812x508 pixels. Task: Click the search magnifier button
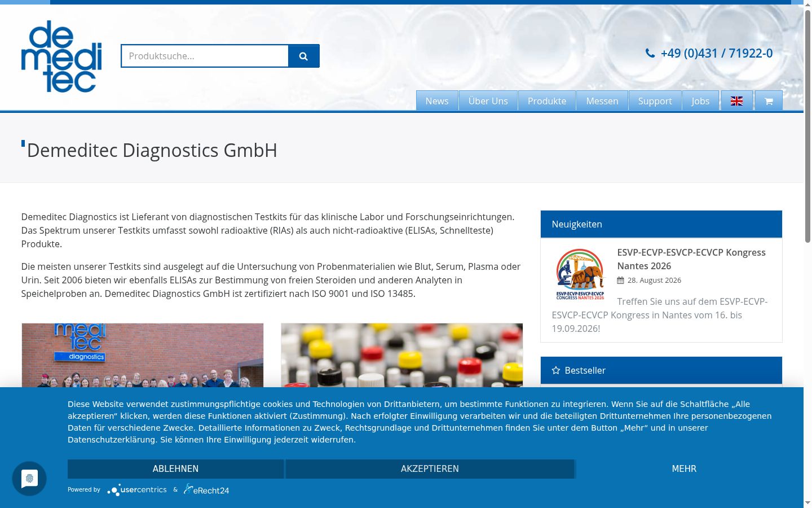(303, 56)
